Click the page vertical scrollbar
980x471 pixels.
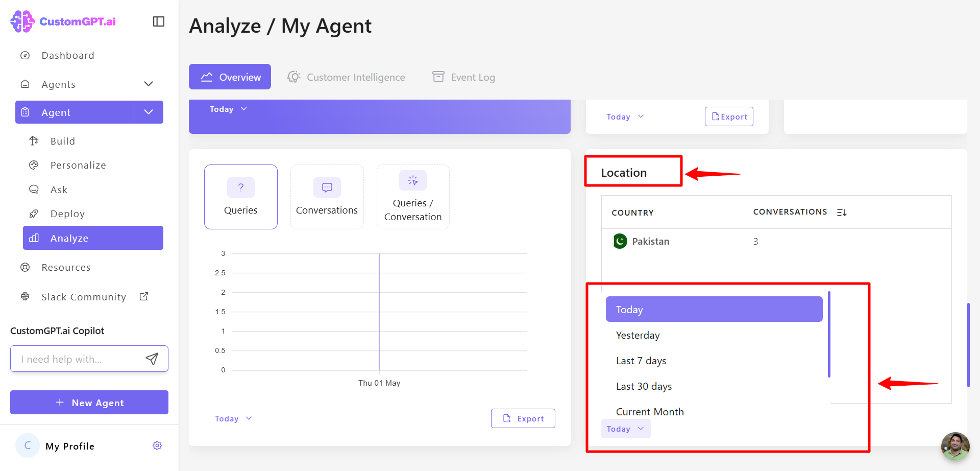[968, 345]
